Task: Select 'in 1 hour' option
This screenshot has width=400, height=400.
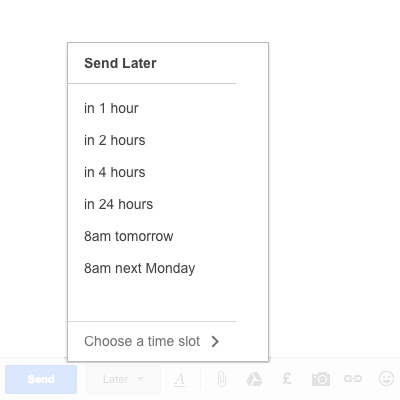Action: tap(111, 108)
